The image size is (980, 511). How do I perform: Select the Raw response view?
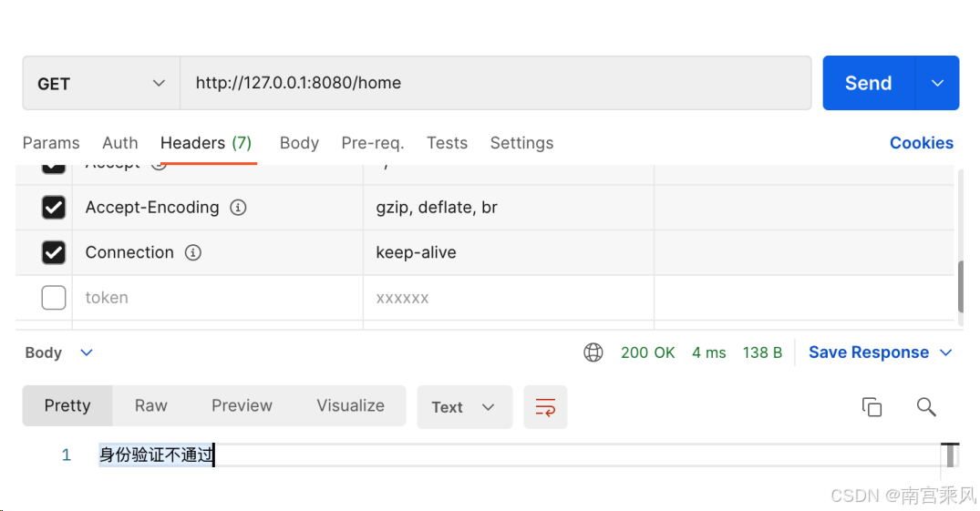pos(151,406)
